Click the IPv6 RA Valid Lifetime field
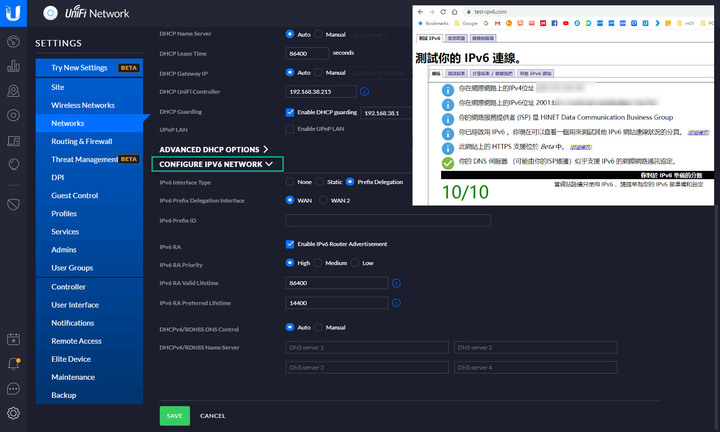The width and height of the screenshot is (720, 432). [x=337, y=283]
